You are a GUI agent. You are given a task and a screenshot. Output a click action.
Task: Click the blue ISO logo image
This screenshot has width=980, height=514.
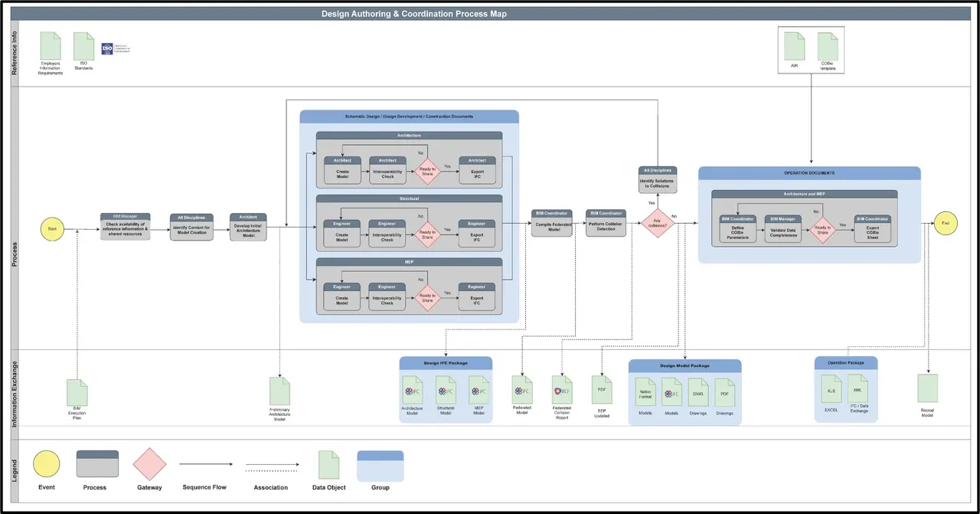(x=107, y=48)
